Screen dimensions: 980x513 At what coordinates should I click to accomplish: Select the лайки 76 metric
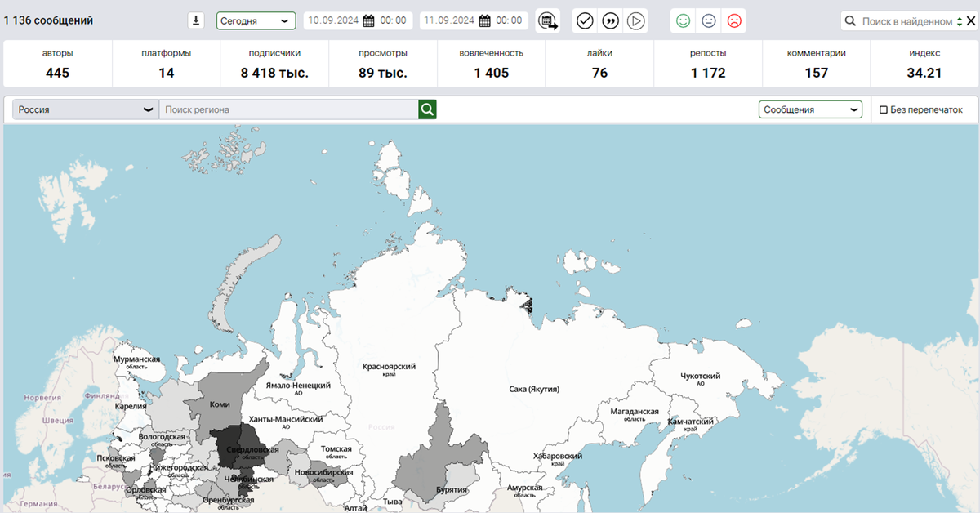tap(599, 64)
